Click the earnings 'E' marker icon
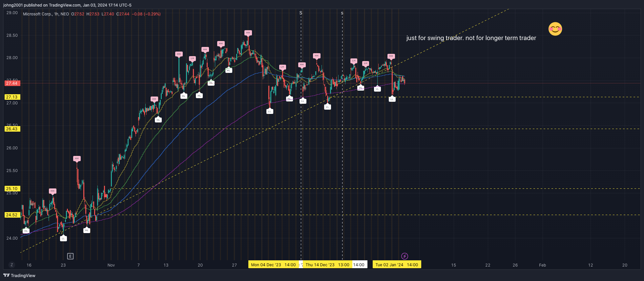This screenshot has width=644, height=281. (x=70, y=256)
